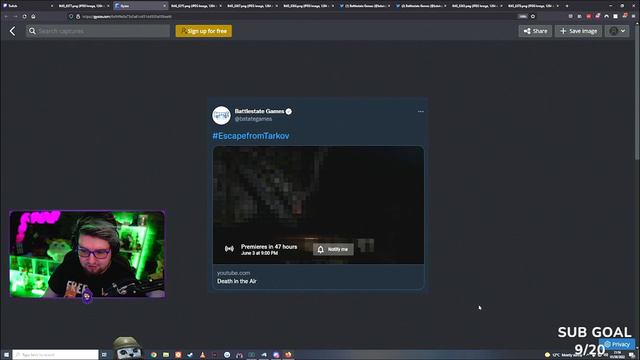
Task: Reload the page with the refresh button
Action: click(x=24, y=16)
